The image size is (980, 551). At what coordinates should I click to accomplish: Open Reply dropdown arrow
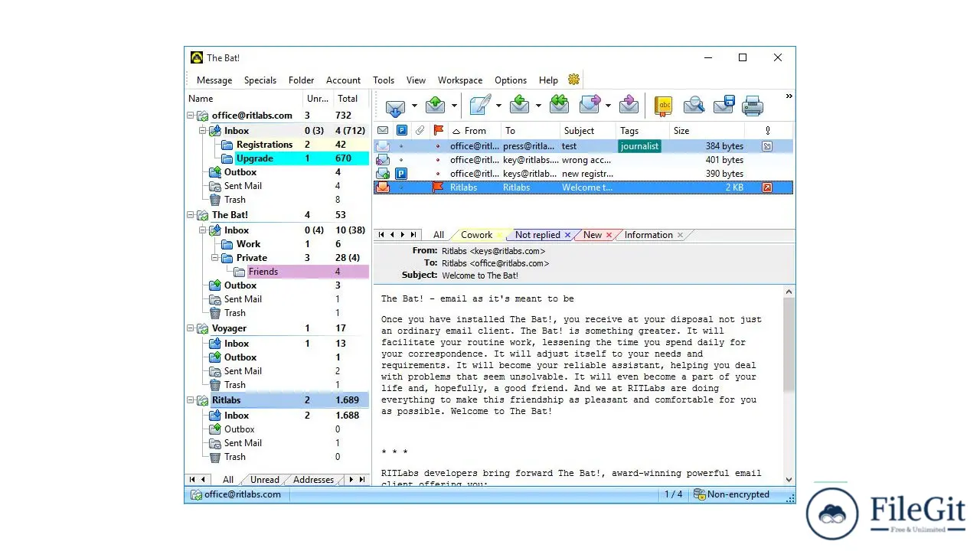click(538, 106)
